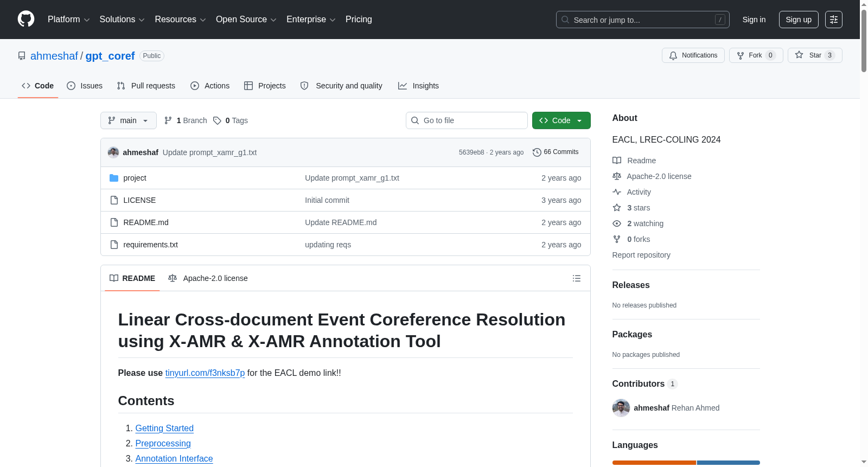The height and width of the screenshot is (467, 868).
Task: Click the Sign in link
Action: coord(754,20)
